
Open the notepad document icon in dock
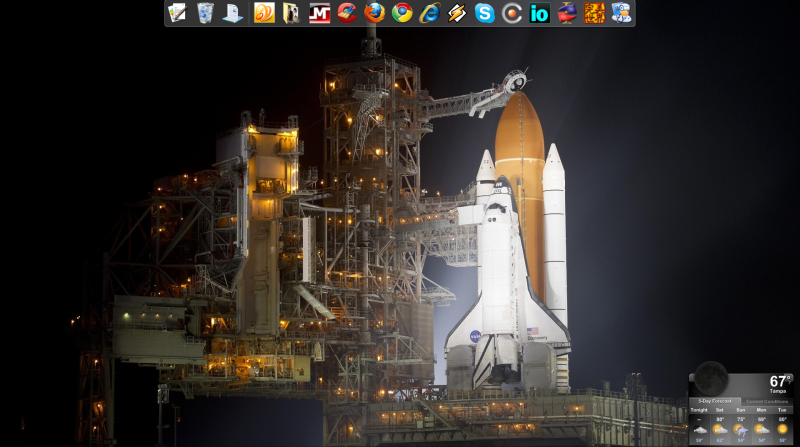tap(177, 13)
